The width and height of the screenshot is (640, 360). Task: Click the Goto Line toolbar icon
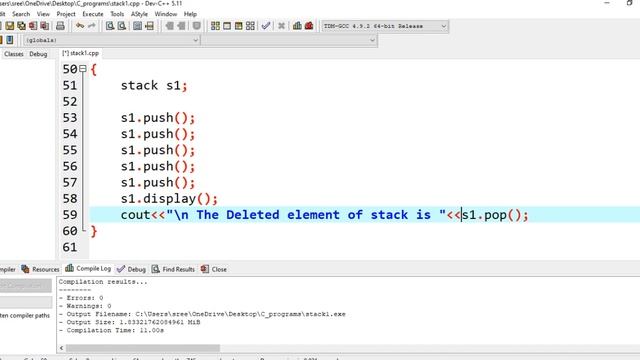tap(149, 26)
